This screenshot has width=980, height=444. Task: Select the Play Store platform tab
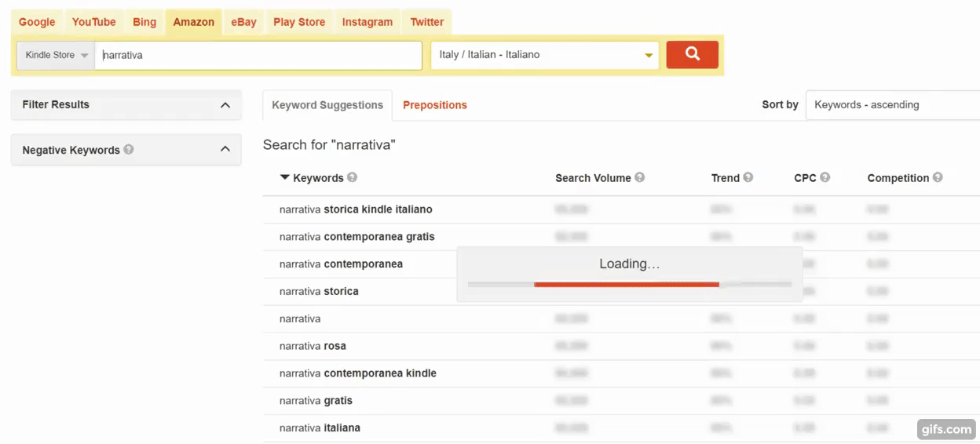tap(298, 22)
